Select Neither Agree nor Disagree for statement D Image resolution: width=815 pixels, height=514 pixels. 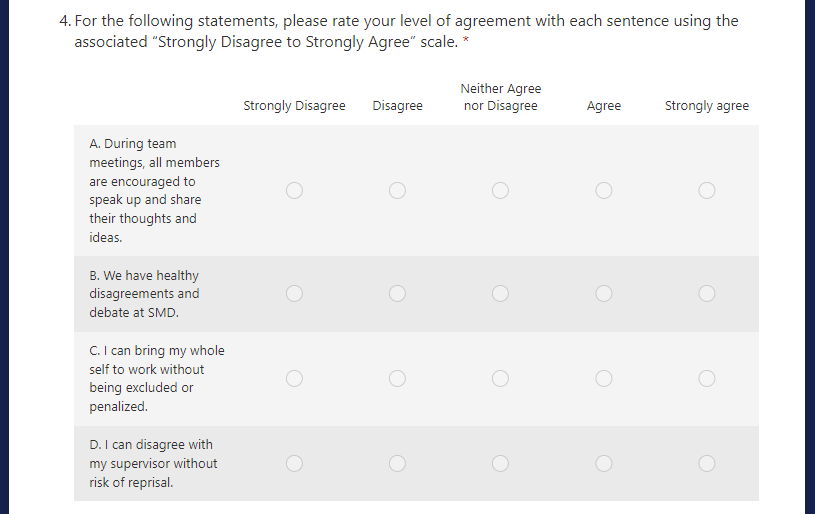(x=500, y=463)
